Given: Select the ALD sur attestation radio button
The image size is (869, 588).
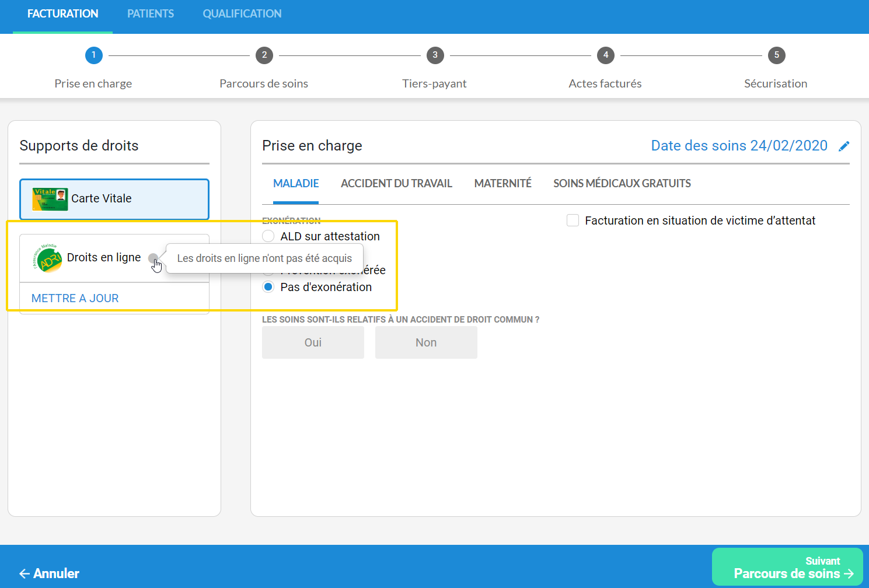Looking at the screenshot, I should tap(268, 236).
